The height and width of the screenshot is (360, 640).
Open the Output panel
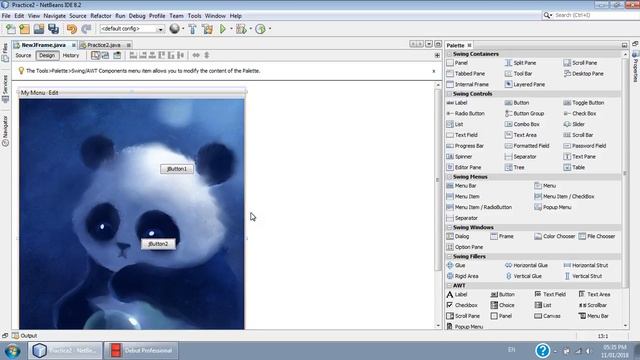[24, 336]
